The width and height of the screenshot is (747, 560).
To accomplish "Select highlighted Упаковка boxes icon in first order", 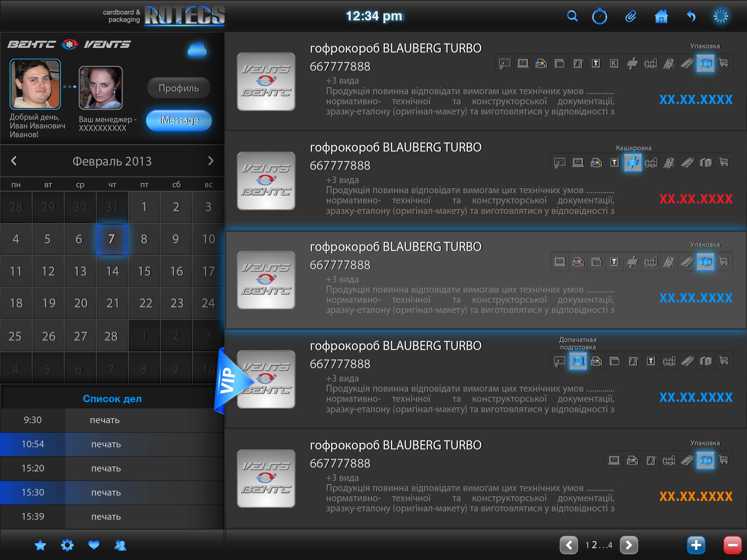I will click(705, 63).
